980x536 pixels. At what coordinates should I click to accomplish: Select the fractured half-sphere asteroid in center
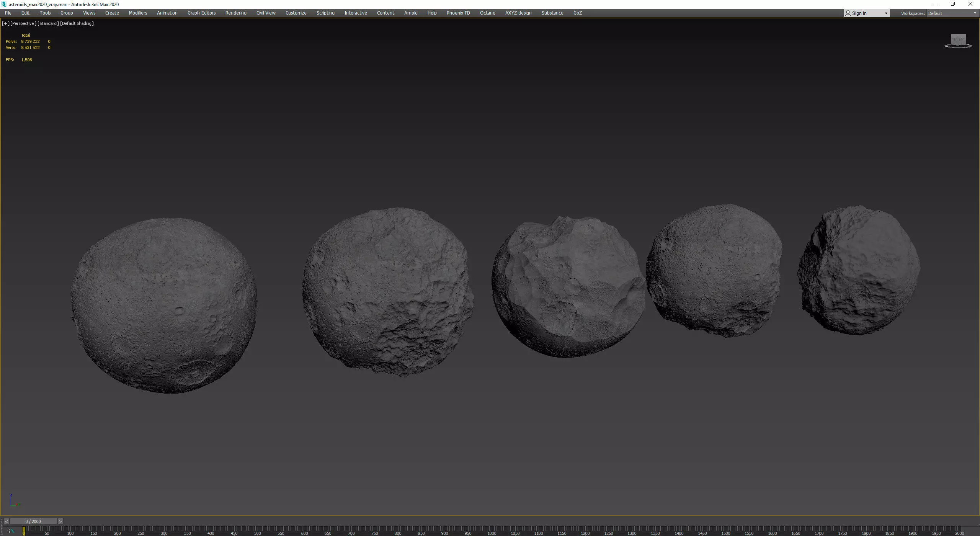point(568,286)
